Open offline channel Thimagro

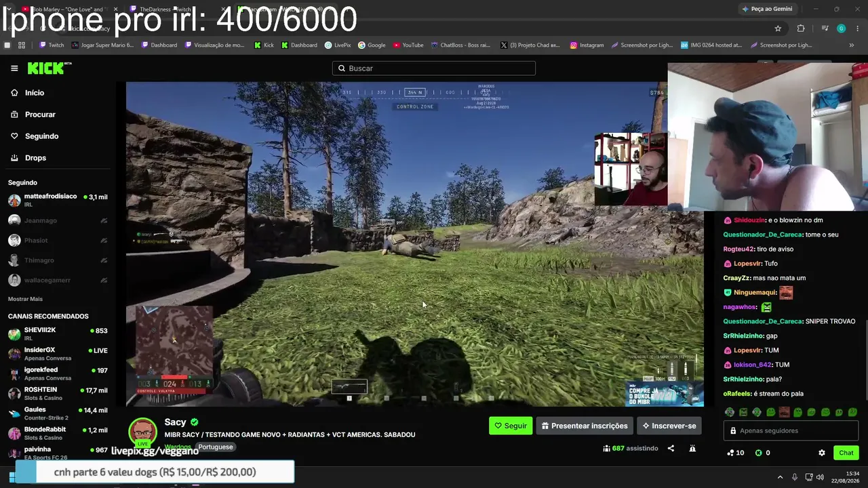pyautogui.click(x=58, y=260)
